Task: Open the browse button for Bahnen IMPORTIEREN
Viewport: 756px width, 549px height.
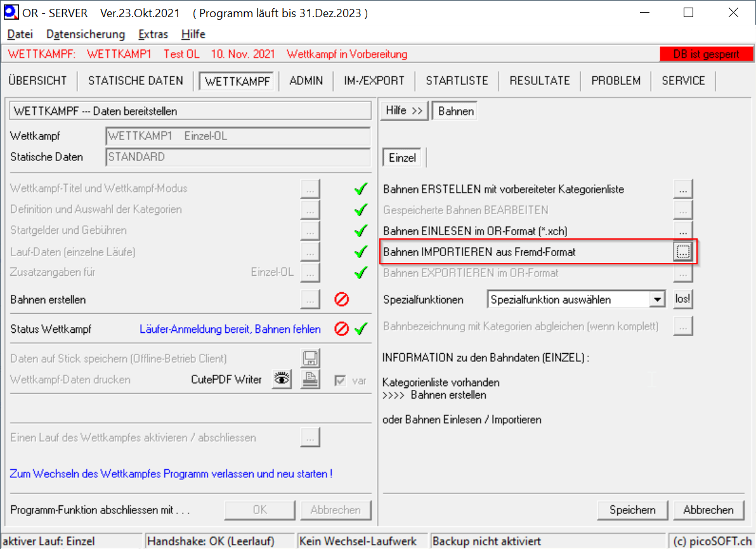Action: [682, 252]
